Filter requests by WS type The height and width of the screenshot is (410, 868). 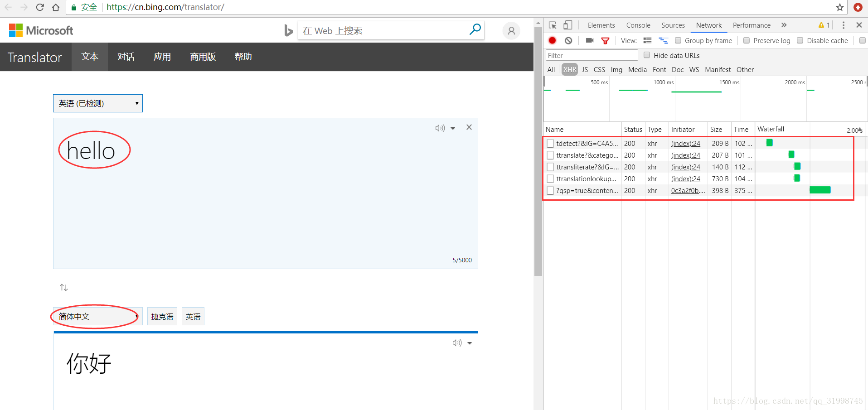[694, 69]
